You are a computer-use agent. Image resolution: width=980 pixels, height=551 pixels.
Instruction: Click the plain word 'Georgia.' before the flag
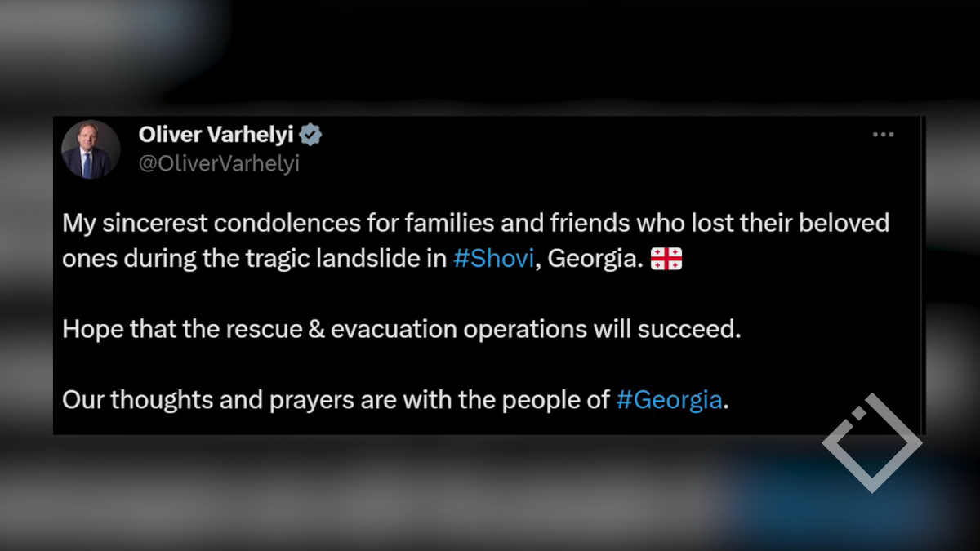pos(595,259)
